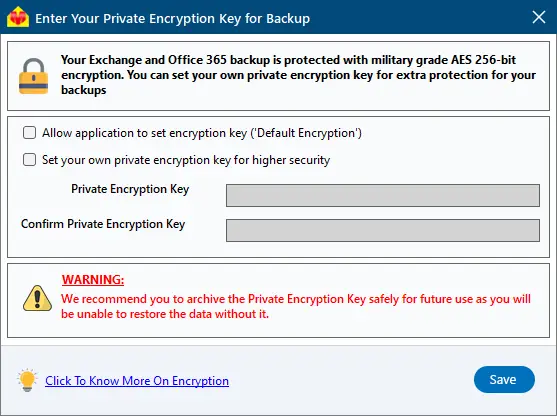Close the encryption key dialog
Screen dimensions: 557x416
coord(539,17)
